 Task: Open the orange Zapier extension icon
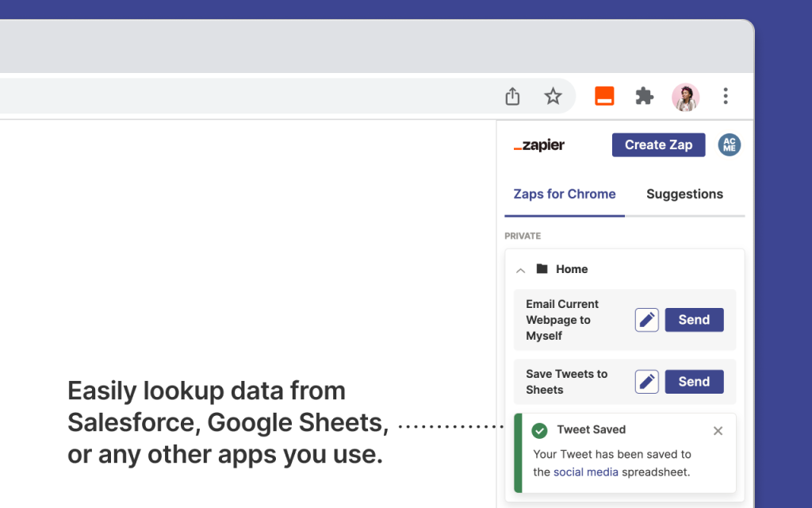click(604, 97)
